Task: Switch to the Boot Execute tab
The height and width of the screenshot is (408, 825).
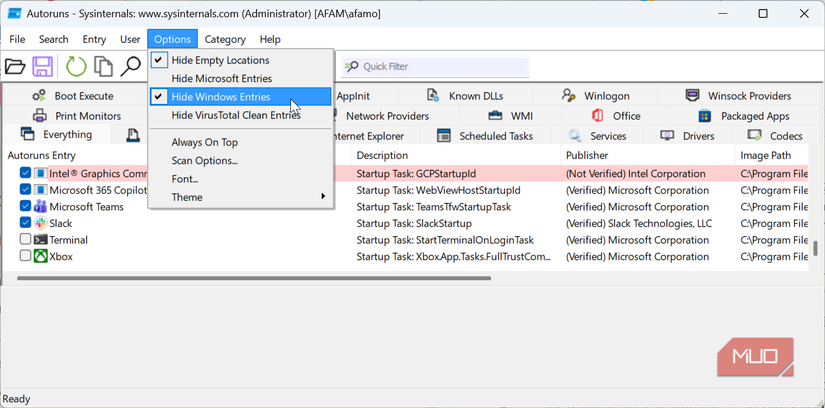Action: coord(73,96)
